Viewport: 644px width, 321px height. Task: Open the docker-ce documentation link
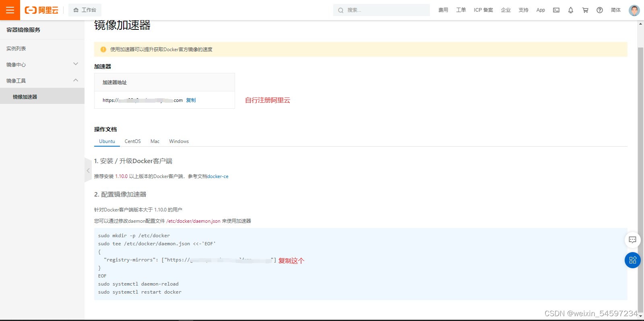click(x=218, y=176)
